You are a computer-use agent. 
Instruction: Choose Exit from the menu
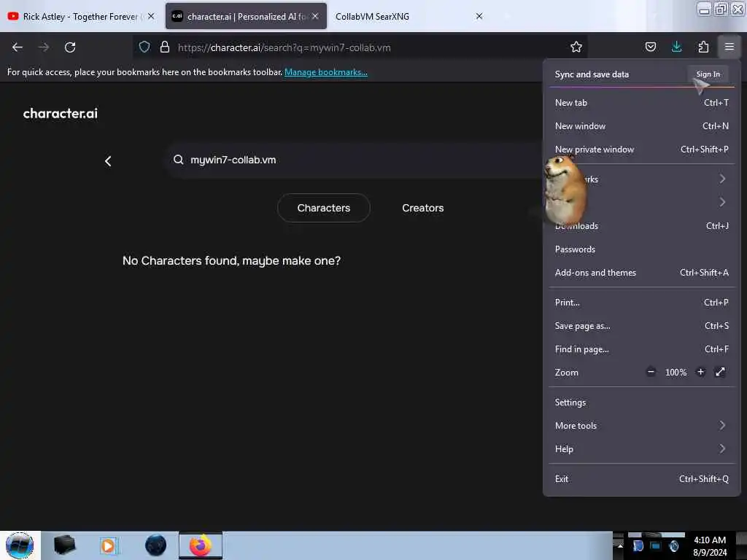[641, 479]
